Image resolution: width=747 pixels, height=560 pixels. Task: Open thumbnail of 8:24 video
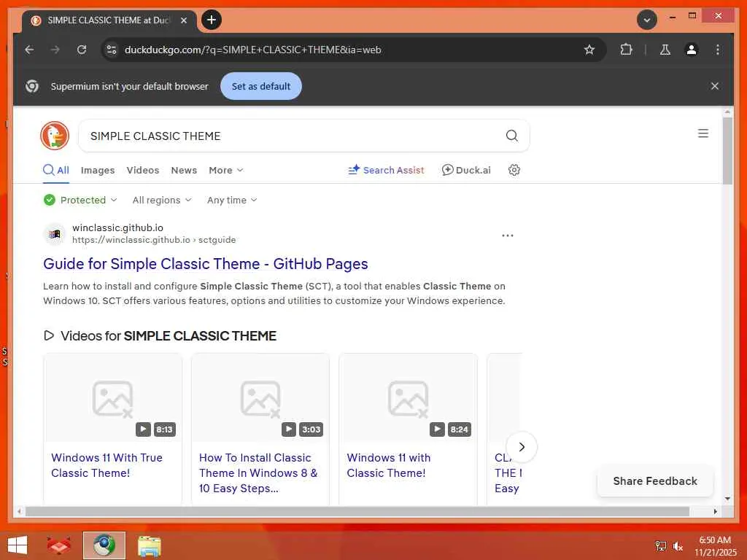coord(408,398)
